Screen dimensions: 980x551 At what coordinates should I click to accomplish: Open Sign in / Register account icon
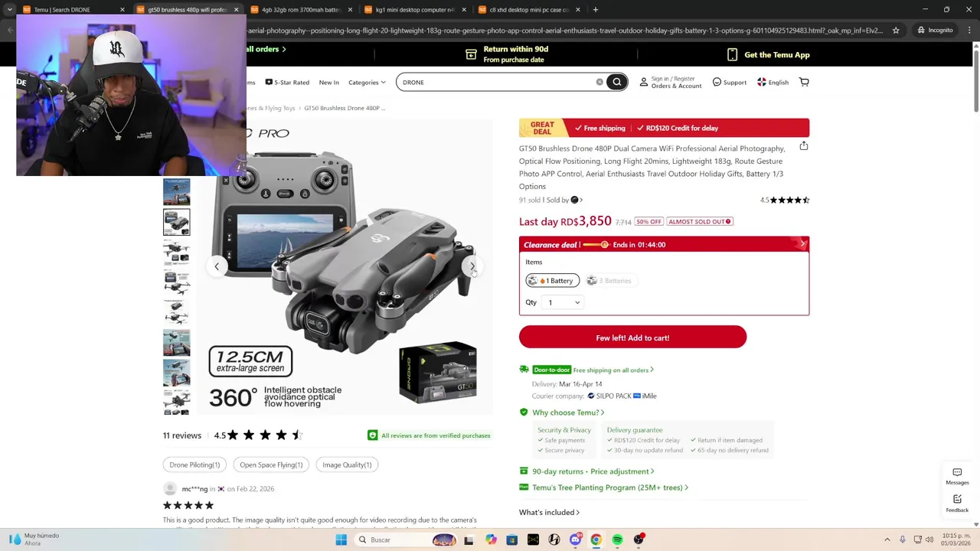643,82
